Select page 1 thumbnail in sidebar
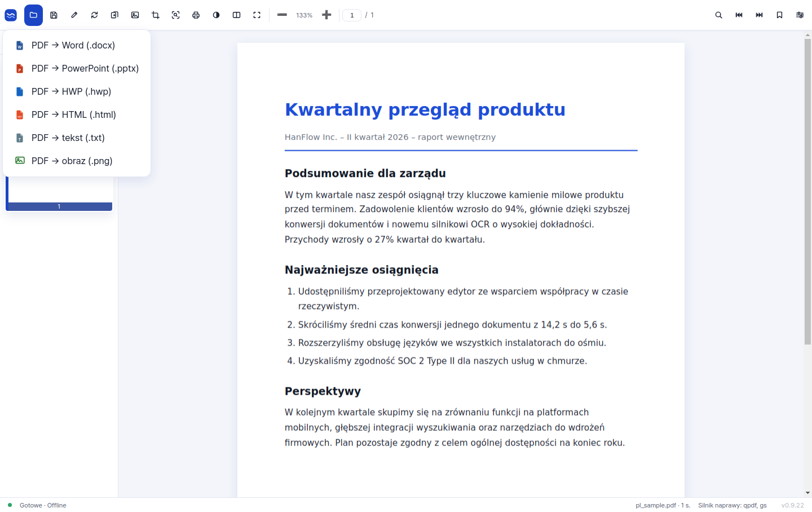 pyautogui.click(x=59, y=193)
